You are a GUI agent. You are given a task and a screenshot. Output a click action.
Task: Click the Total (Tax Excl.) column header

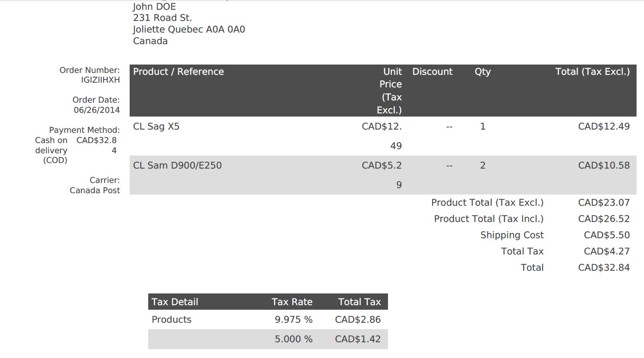[x=592, y=72]
